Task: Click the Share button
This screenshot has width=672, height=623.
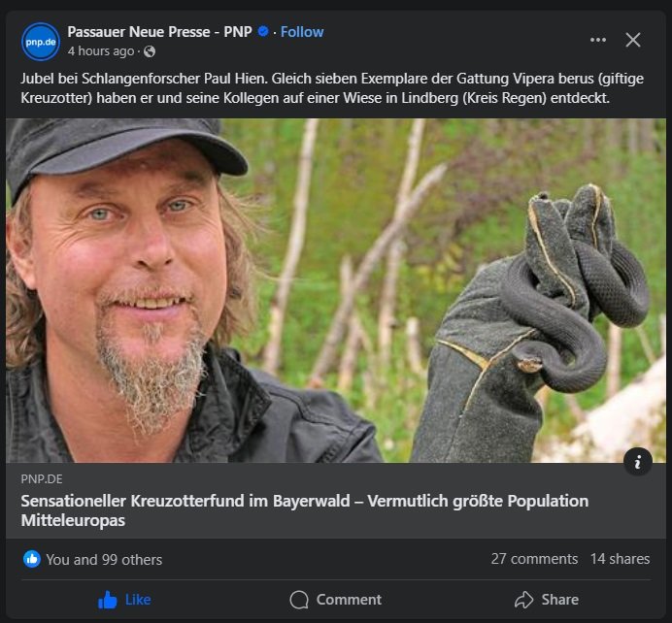Action: 547,600
